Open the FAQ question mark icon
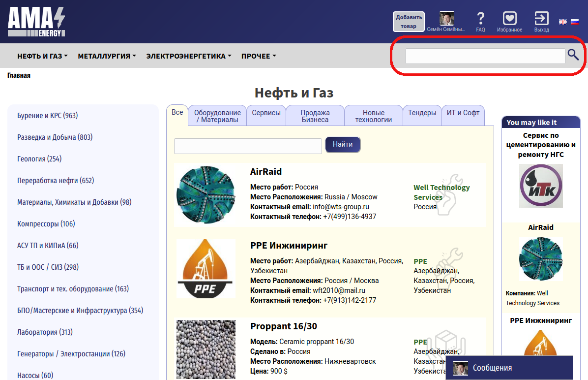The height and width of the screenshot is (380, 588). [x=480, y=19]
